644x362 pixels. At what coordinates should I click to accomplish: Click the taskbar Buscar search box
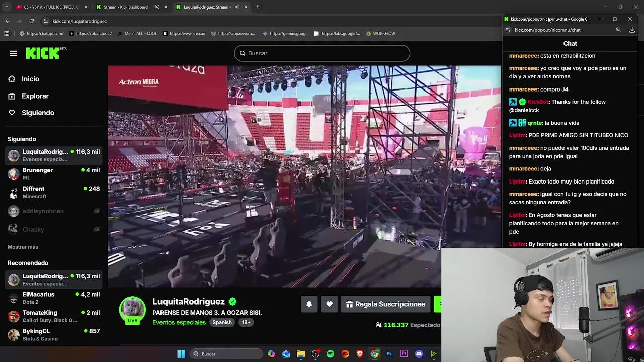pyautogui.click(x=225, y=354)
